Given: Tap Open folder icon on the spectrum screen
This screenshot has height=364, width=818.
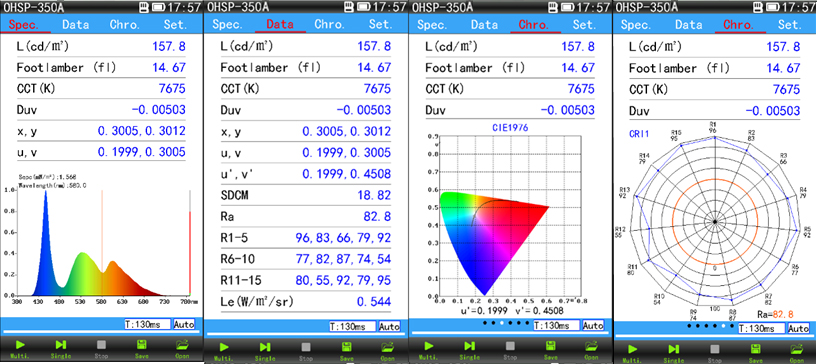Looking at the screenshot, I should [182, 348].
